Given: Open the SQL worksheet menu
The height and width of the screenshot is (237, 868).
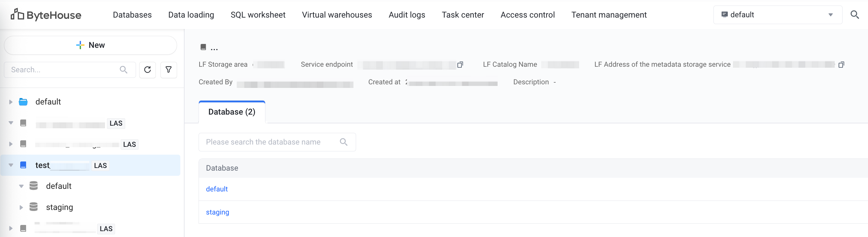Looking at the screenshot, I should pos(258,15).
